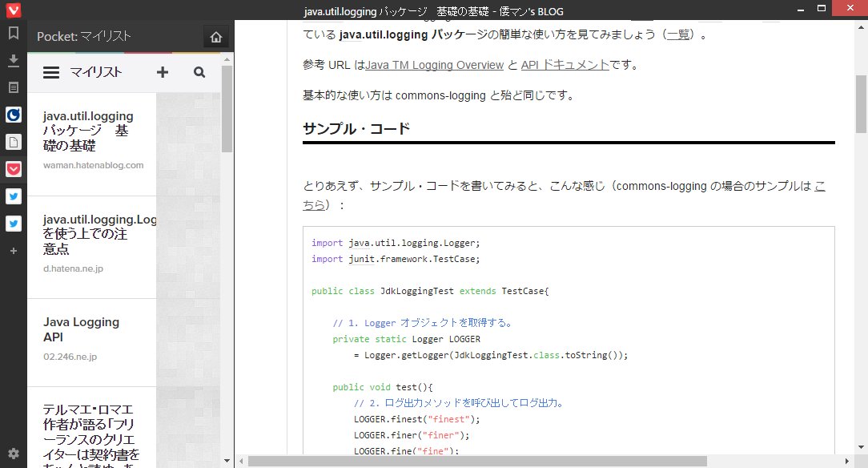Select the Pocket web panel icon

14,169
